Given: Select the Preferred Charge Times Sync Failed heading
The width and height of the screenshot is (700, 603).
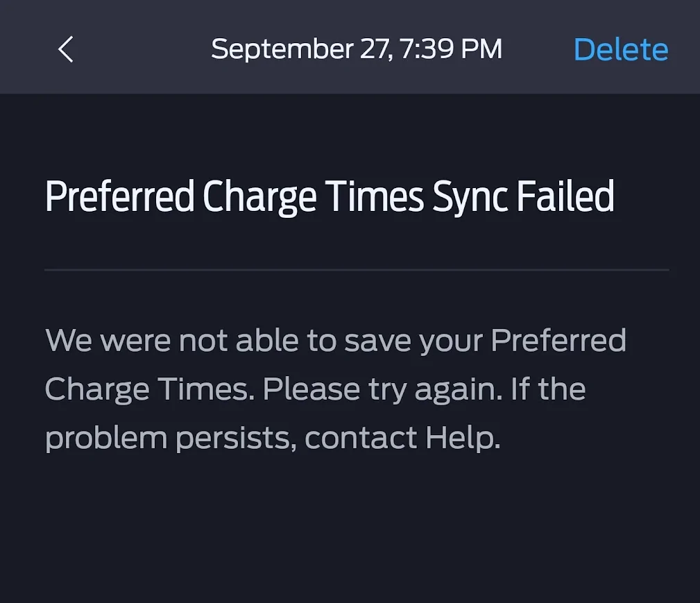Looking at the screenshot, I should pyautogui.click(x=330, y=197).
